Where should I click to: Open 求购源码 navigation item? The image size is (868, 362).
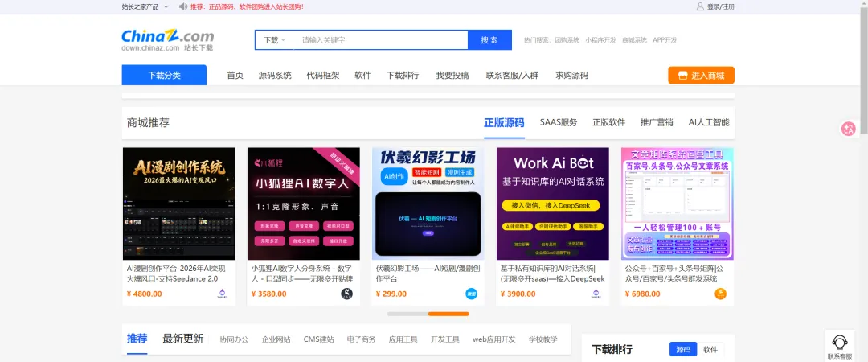572,76
